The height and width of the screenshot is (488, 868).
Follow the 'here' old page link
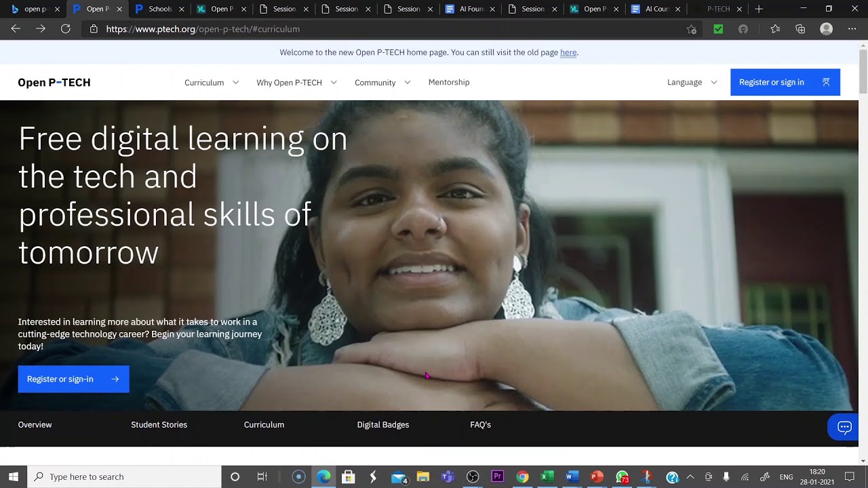tap(568, 52)
